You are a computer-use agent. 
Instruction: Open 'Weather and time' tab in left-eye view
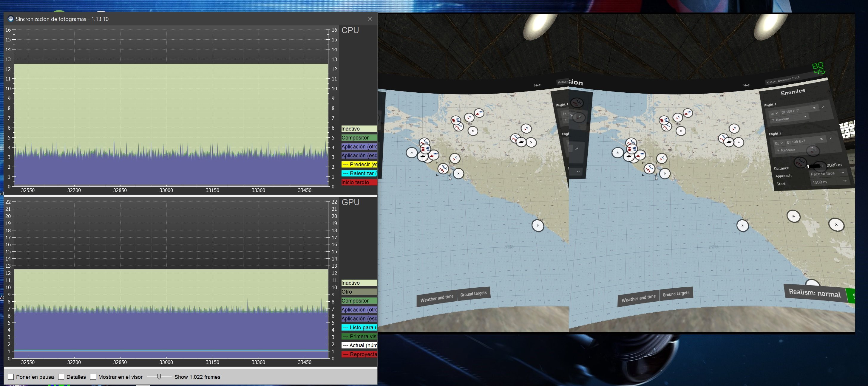[x=436, y=298]
